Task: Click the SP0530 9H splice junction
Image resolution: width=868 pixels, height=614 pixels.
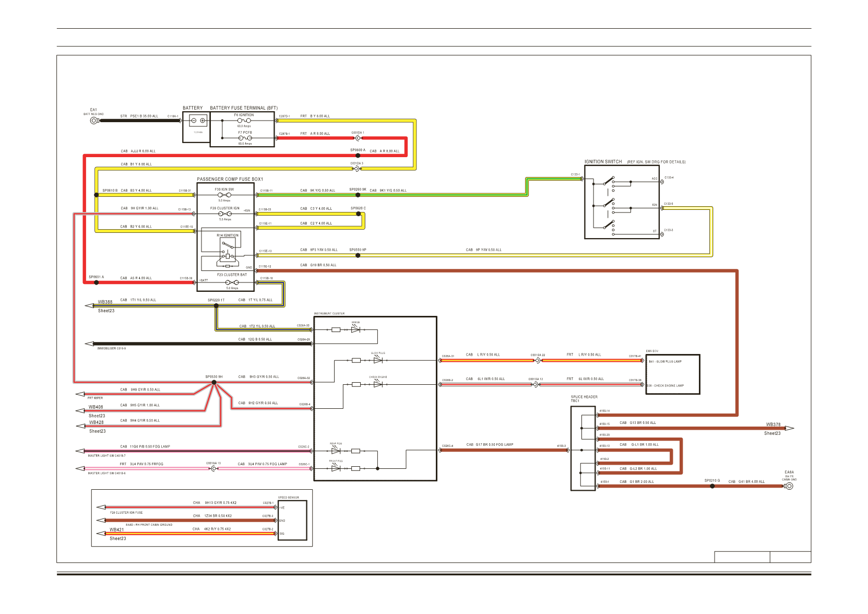Action: pos(214,382)
